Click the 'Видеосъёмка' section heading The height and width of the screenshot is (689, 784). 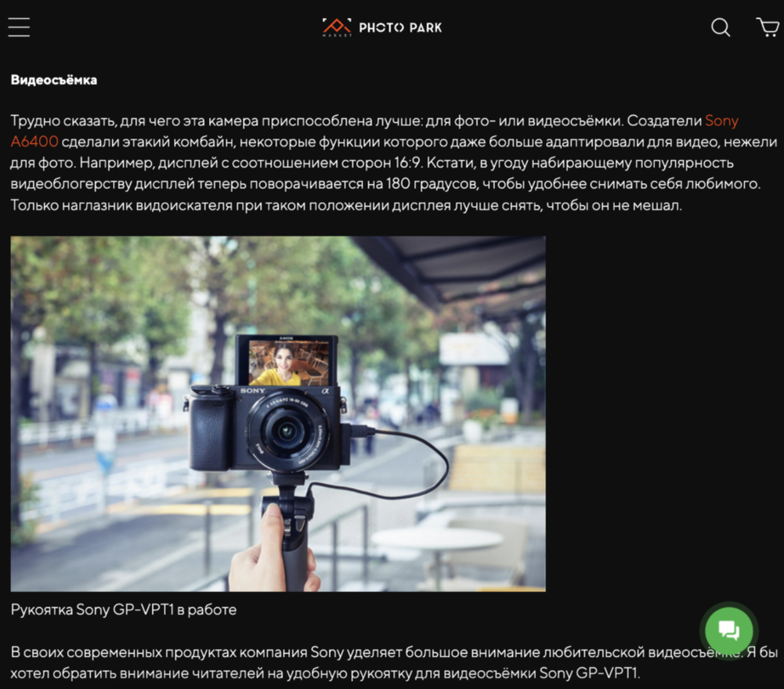point(54,80)
